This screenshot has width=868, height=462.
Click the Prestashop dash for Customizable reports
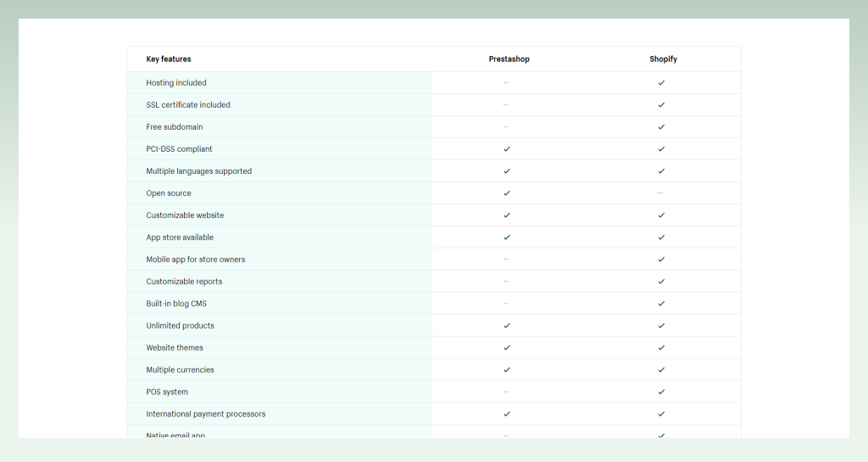[506, 281]
